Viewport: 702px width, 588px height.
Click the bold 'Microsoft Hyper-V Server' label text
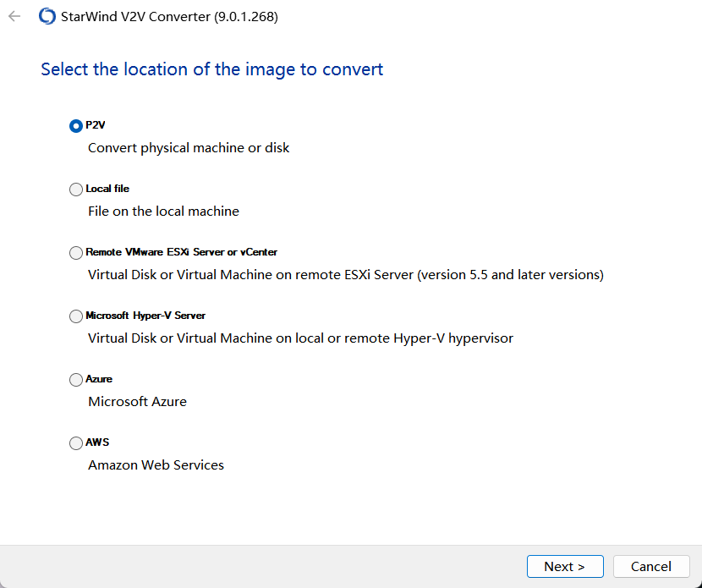(145, 316)
